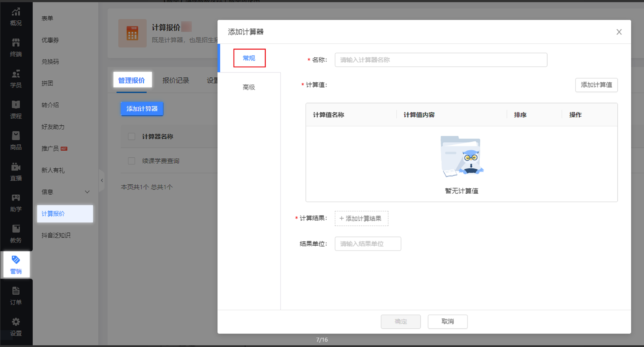Click the dashed 添加计算结果 button
This screenshot has width=644, height=347.
361,219
